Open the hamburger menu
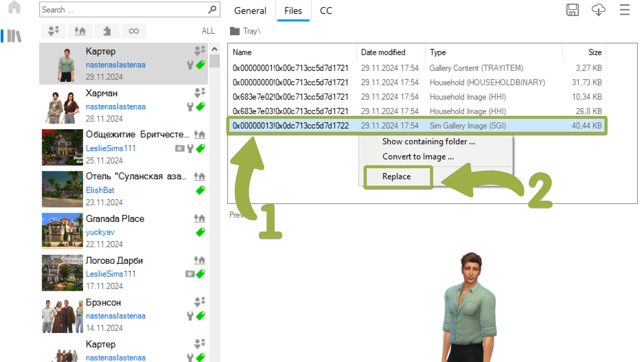 point(625,10)
